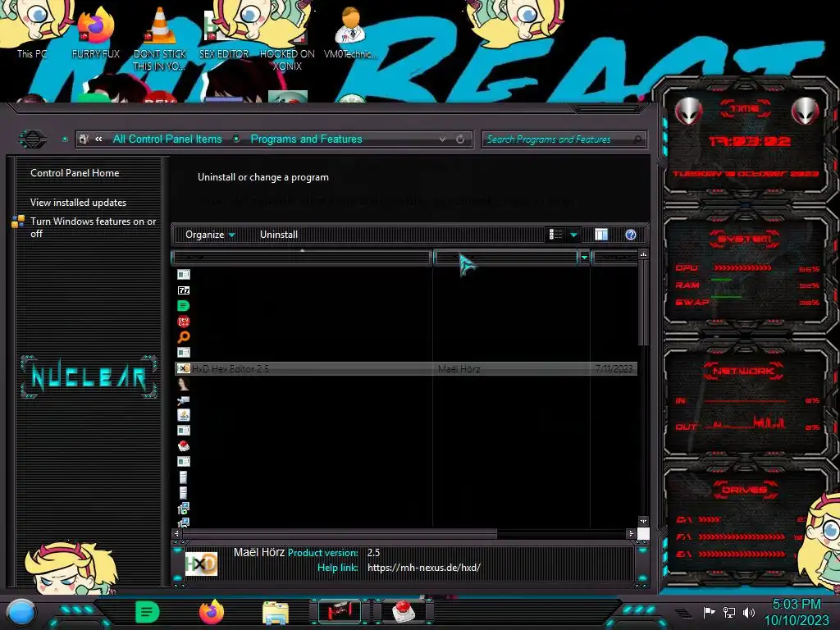840x630 pixels.
Task: Click the flag notification tray icon
Action: click(709, 613)
